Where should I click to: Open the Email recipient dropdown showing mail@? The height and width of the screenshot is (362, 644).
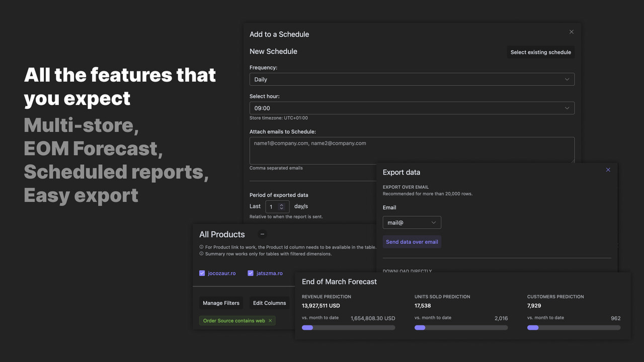[x=412, y=222]
